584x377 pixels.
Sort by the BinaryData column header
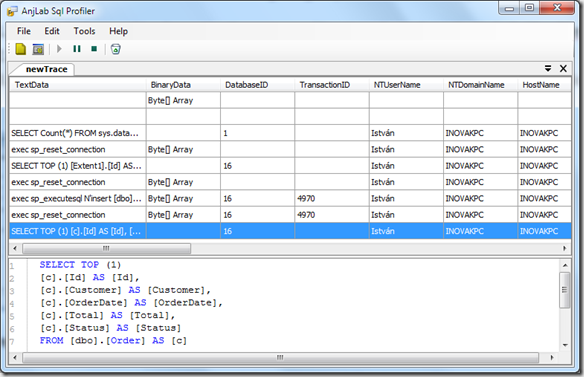(183, 85)
